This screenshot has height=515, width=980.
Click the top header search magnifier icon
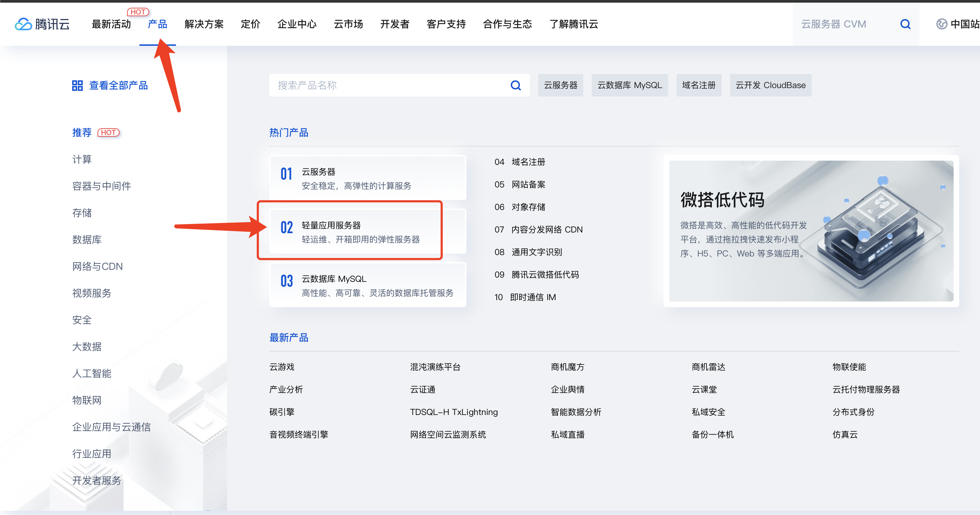[905, 24]
